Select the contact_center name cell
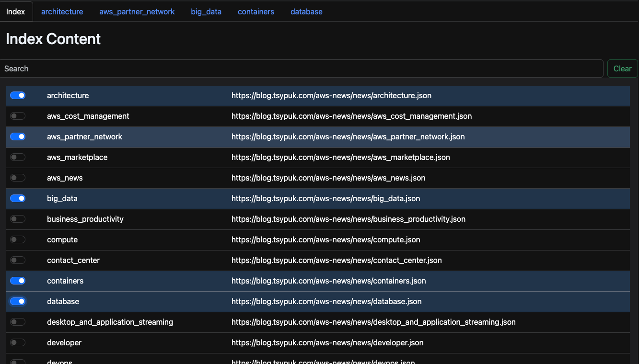This screenshot has width=639, height=364. point(73,260)
